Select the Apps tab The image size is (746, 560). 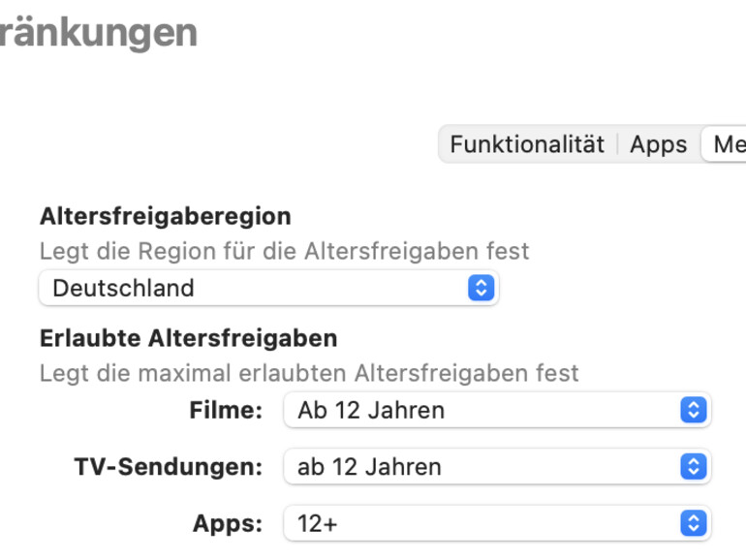pyautogui.click(x=658, y=144)
